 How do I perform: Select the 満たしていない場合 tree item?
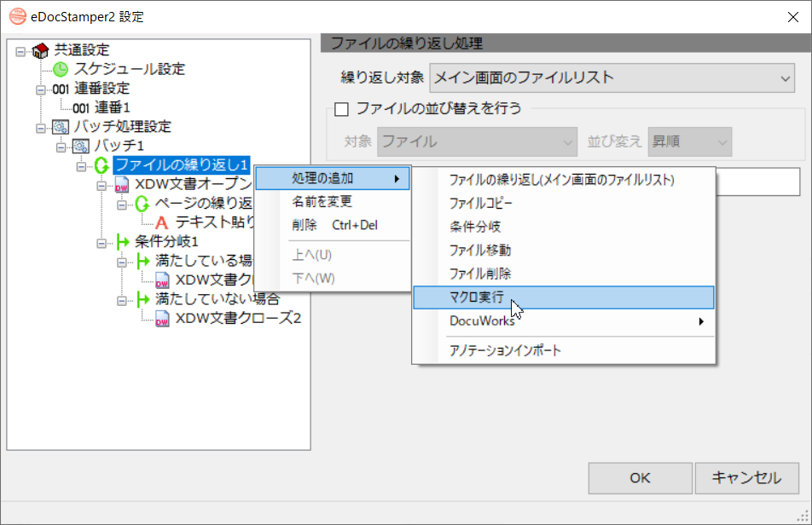coord(217,299)
